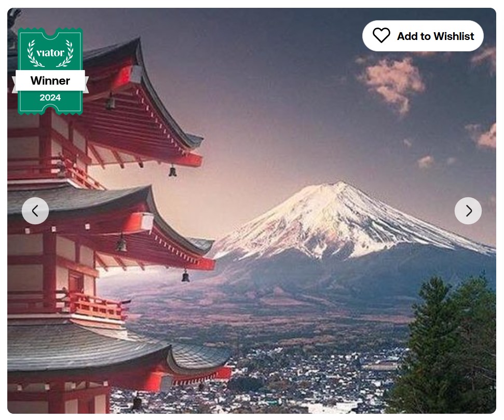Go to the previous photo with left arrow
This screenshot has width=504, height=420.
pyautogui.click(x=35, y=211)
